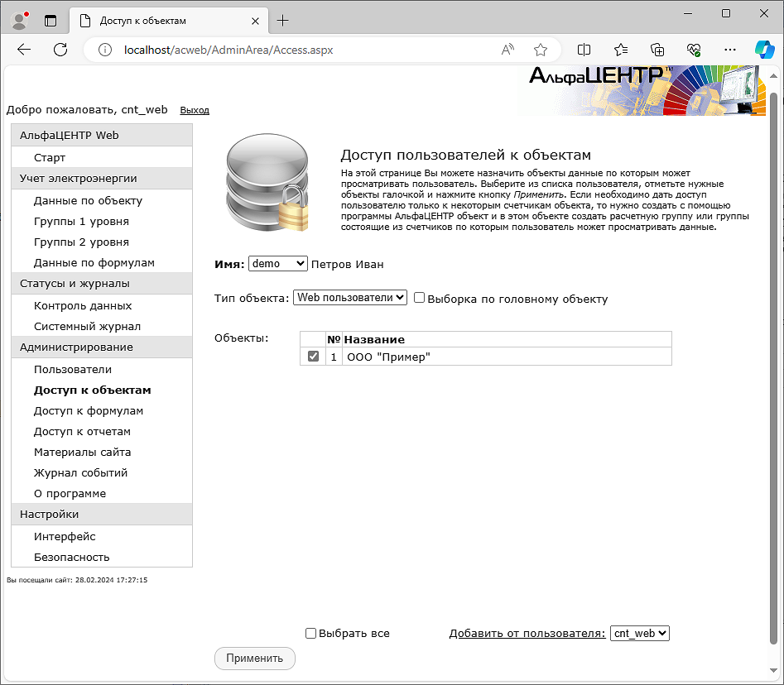The image size is (784, 685).
Task: Open Browser essentials heart icon
Action: click(694, 50)
